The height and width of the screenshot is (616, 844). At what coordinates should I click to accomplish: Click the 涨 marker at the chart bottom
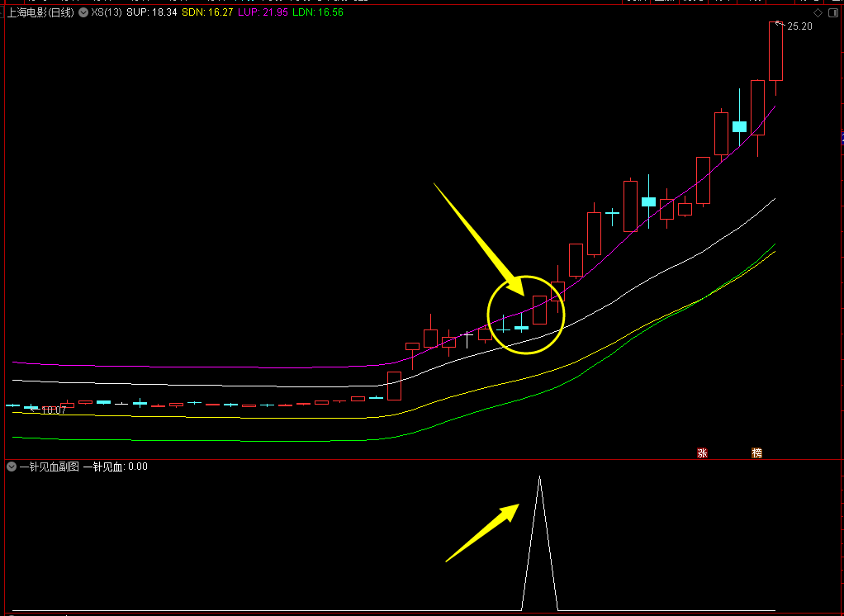tap(703, 453)
